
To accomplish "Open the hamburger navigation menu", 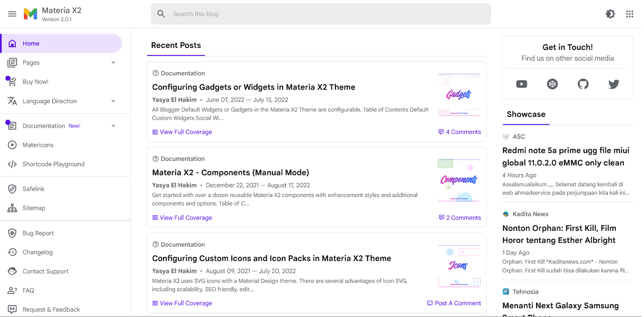I will tap(12, 14).
